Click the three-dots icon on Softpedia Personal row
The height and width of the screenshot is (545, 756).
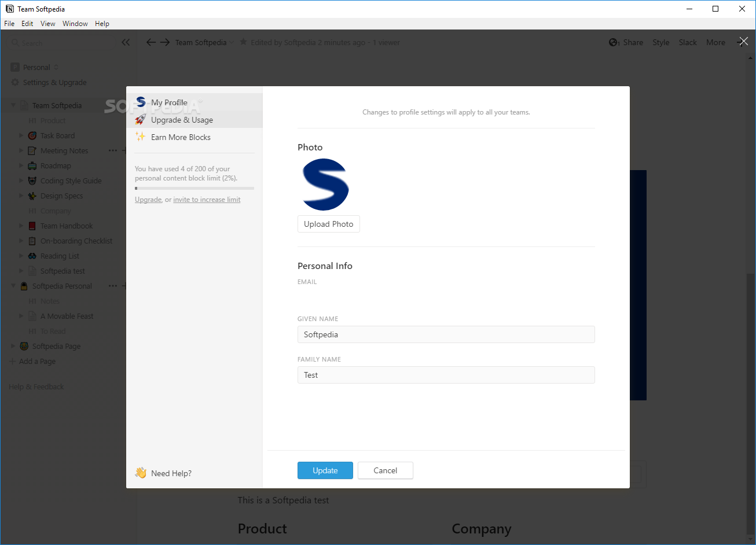pyautogui.click(x=113, y=286)
